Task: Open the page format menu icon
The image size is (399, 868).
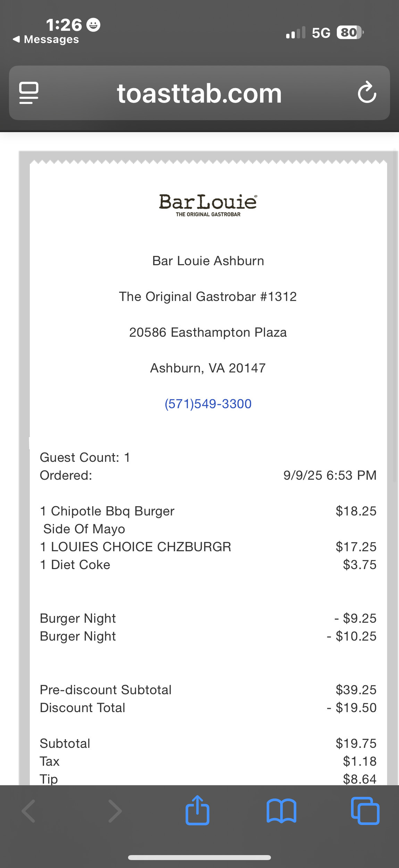Action: point(29,93)
